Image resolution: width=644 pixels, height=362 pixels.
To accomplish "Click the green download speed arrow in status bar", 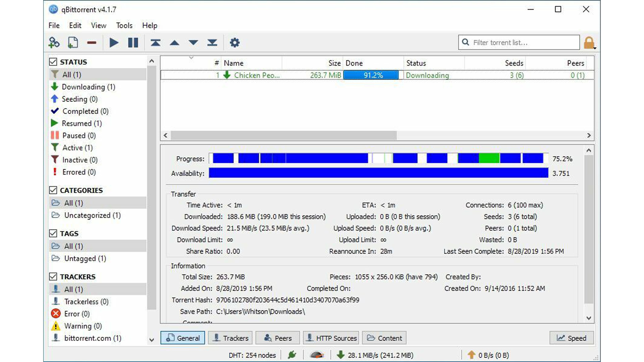I will coord(340,355).
